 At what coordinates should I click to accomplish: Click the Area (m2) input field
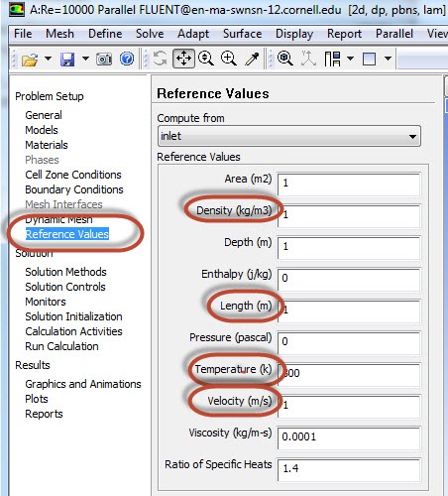pos(349,184)
